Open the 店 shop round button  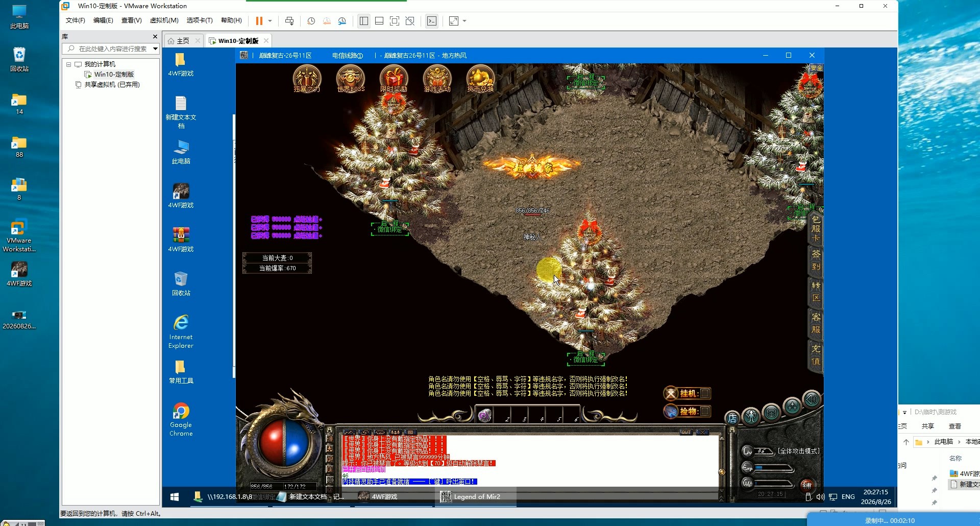[x=732, y=419]
